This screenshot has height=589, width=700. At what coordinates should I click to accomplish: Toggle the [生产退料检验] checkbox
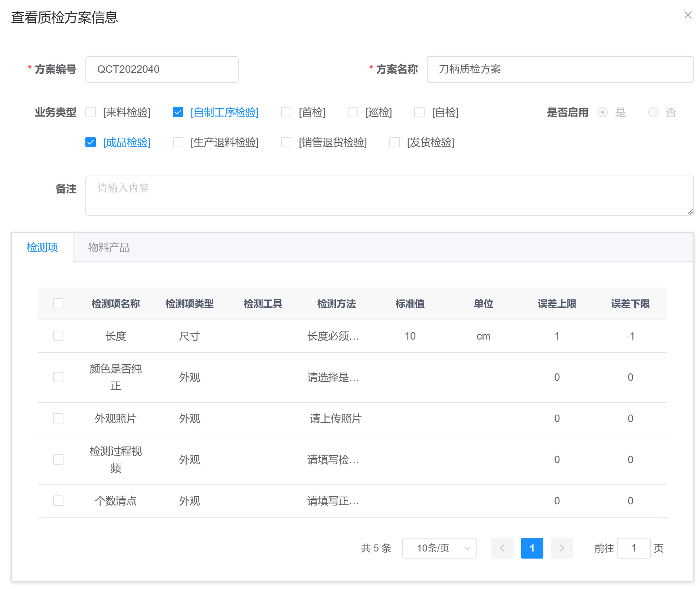(x=178, y=142)
